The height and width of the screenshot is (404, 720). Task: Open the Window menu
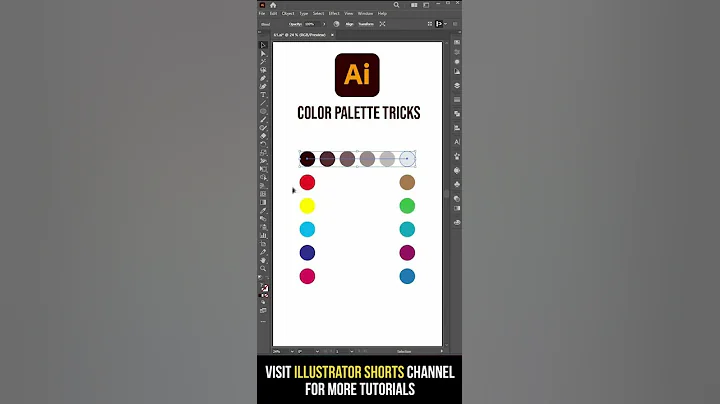tap(366, 13)
